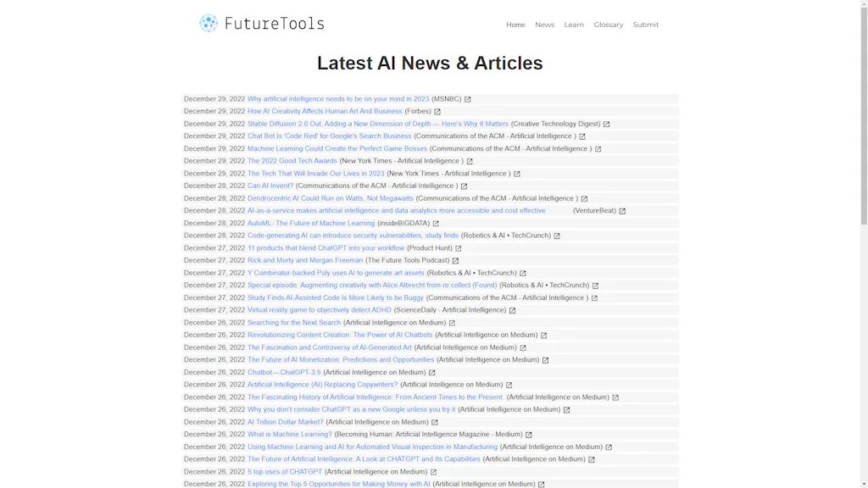Viewport: 868px width, 488px height.
Task: Click external link icon beside 'The 2022 Good Tech Awards'
Action: (x=471, y=161)
